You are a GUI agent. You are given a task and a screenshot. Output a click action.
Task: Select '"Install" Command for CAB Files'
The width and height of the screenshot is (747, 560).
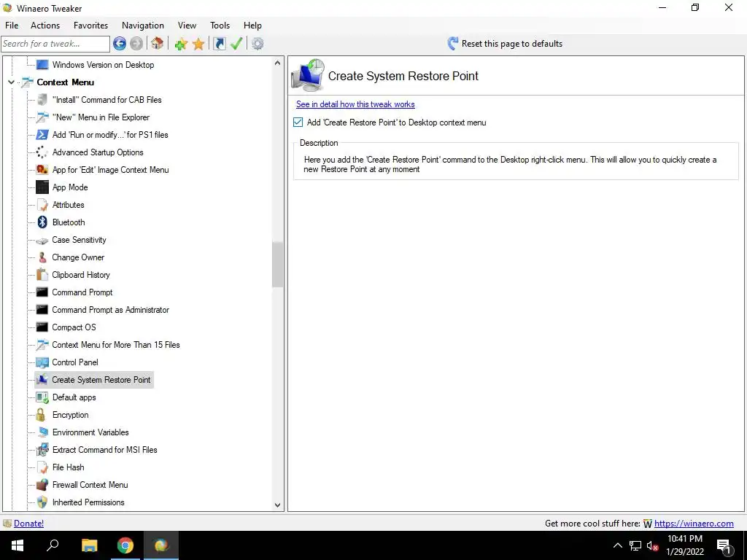107,99
